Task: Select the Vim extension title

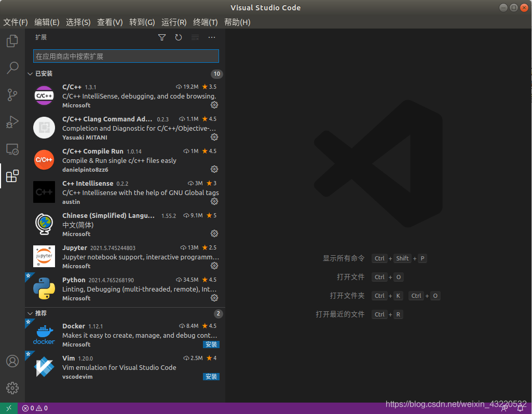Action: [x=69, y=358]
